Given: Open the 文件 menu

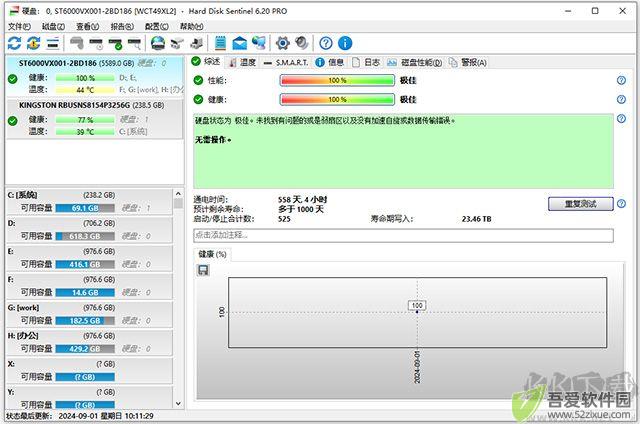Looking at the screenshot, I should tap(19, 27).
